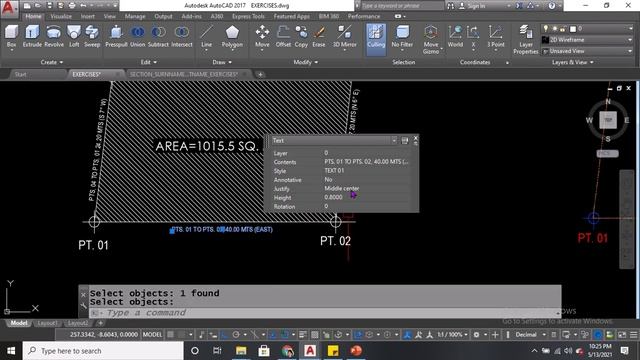This screenshot has height=360, width=640.
Task: Click the new drawing tab plus button
Action: pos(260,74)
